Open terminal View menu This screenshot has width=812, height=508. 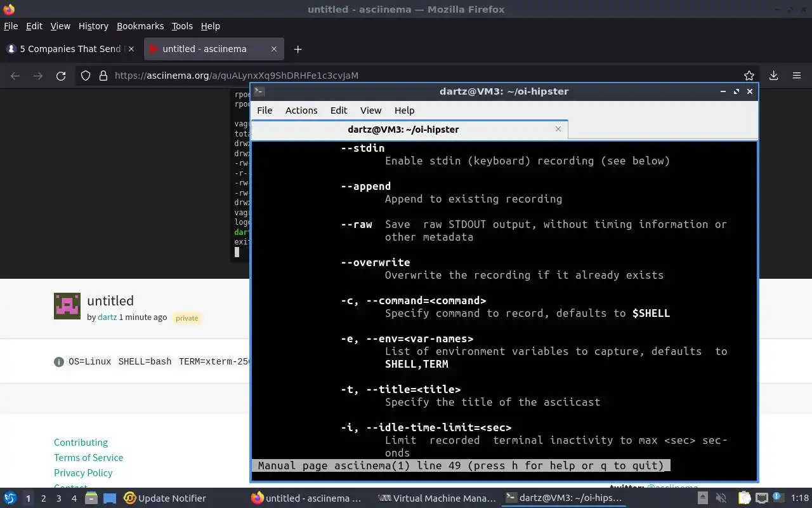[x=371, y=110]
